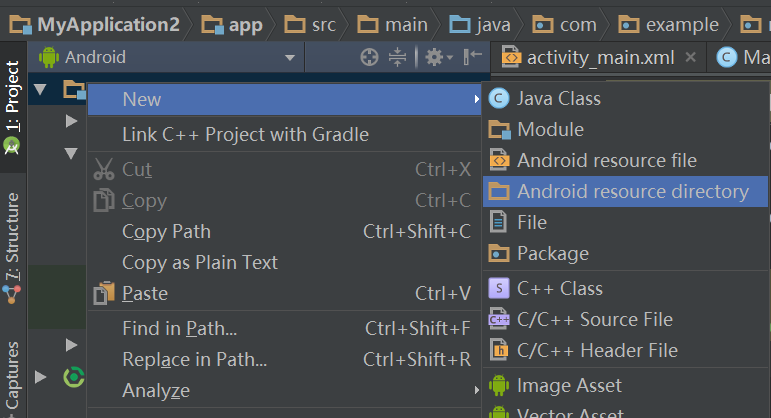Click the collapse all icon in Project panel
This screenshot has width=771, height=418.
pyautogui.click(x=397, y=58)
